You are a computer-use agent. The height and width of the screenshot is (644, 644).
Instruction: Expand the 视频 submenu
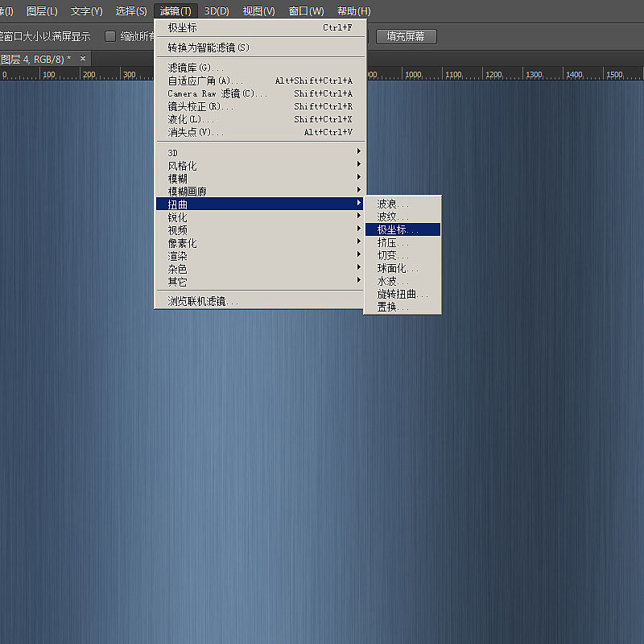[259, 230]
